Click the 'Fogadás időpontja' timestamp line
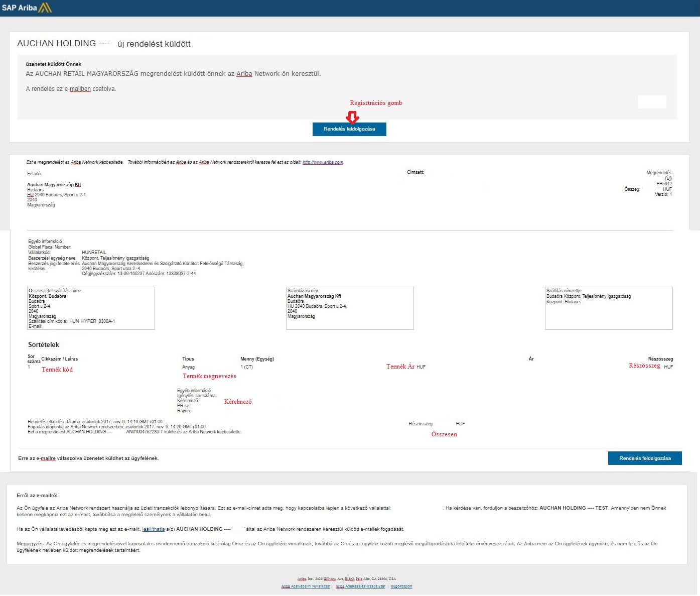Screen dimensions: 700x596 coord(117,427)
